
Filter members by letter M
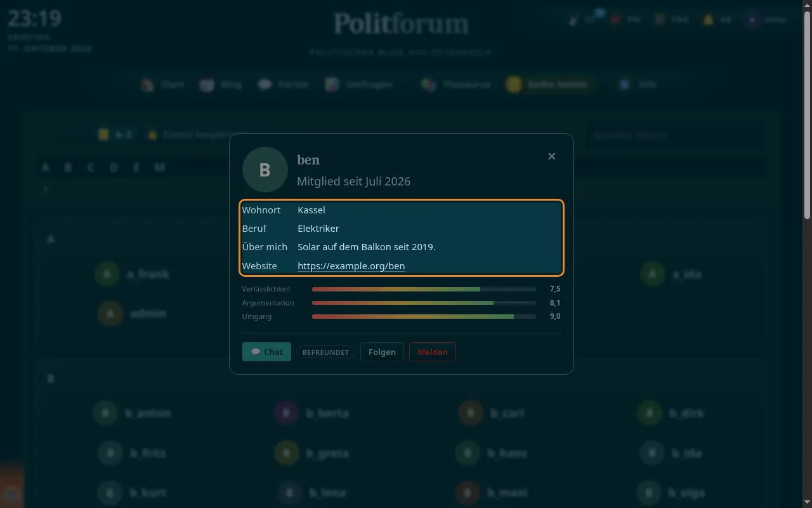click(x=159, y=168)
